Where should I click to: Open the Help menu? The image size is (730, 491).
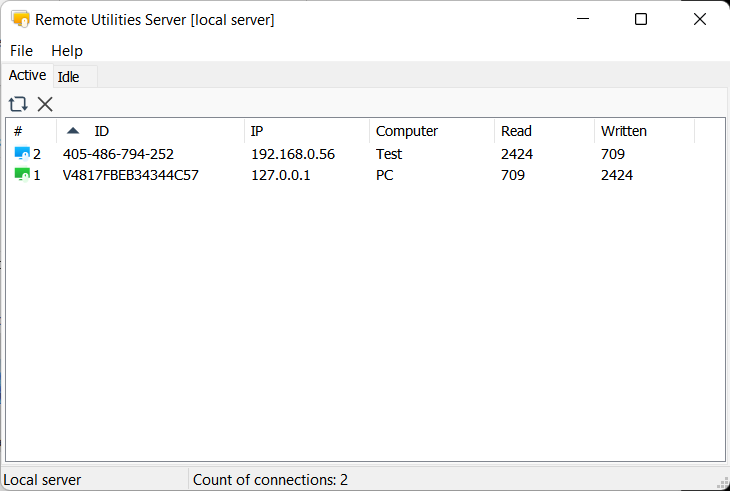pyautogui.click(x=67, y=50)
